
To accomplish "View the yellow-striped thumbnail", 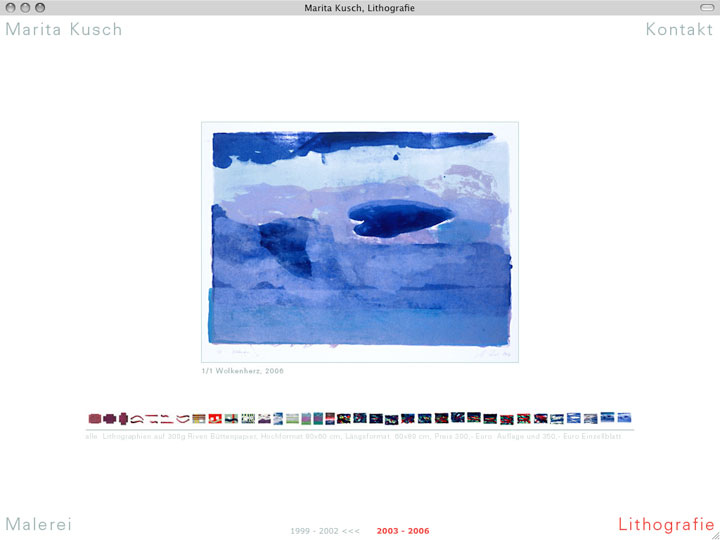I will click(x=199, y=418).
